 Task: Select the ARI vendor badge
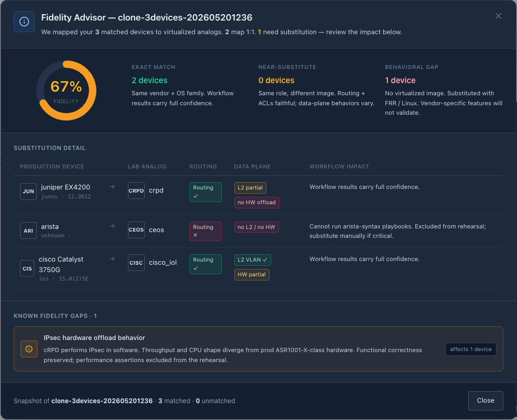coord(28,231)
